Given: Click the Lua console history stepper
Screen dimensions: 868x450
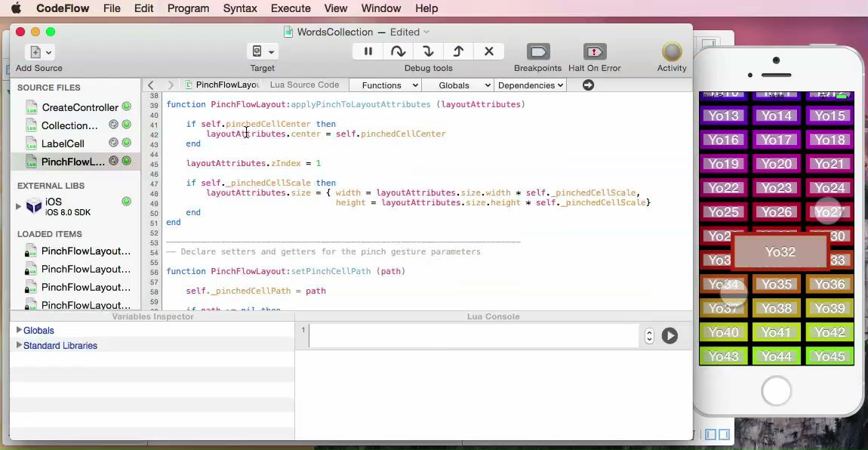Looking at the screenshot, I should (649, 336).
